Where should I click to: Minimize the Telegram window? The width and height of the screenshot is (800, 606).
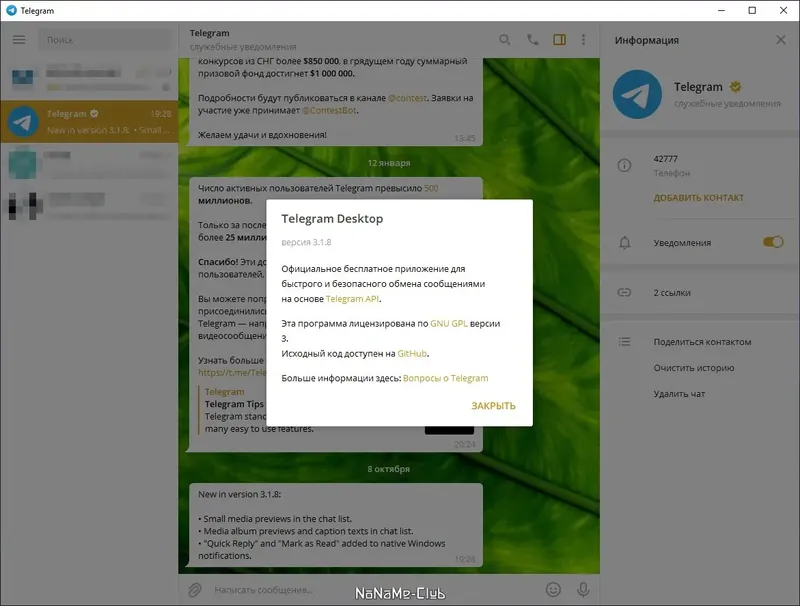(x=721, y=10)
